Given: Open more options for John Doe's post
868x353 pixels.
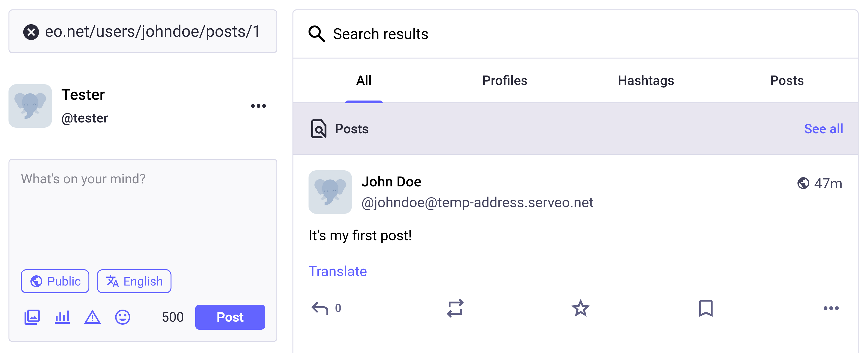Looking at the screenshot, I should click(831, 308).
